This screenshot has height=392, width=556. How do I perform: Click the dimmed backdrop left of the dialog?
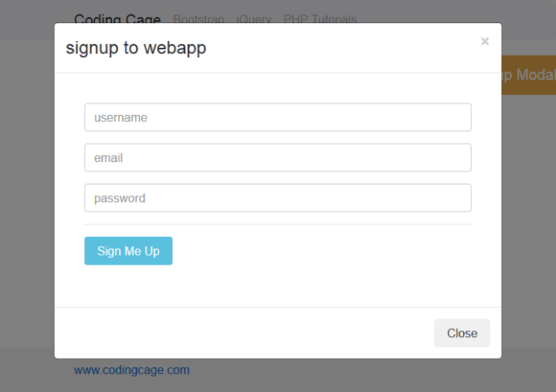pos(27,193)
